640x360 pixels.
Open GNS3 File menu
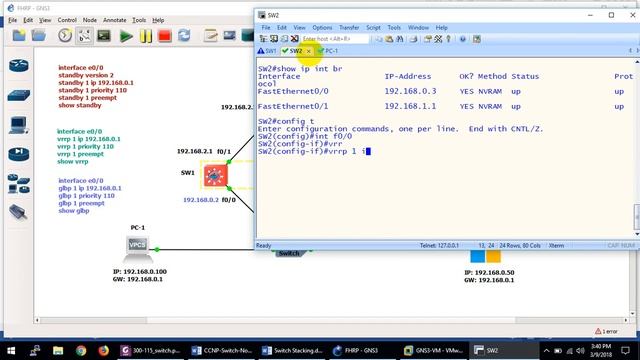point(12,20)
